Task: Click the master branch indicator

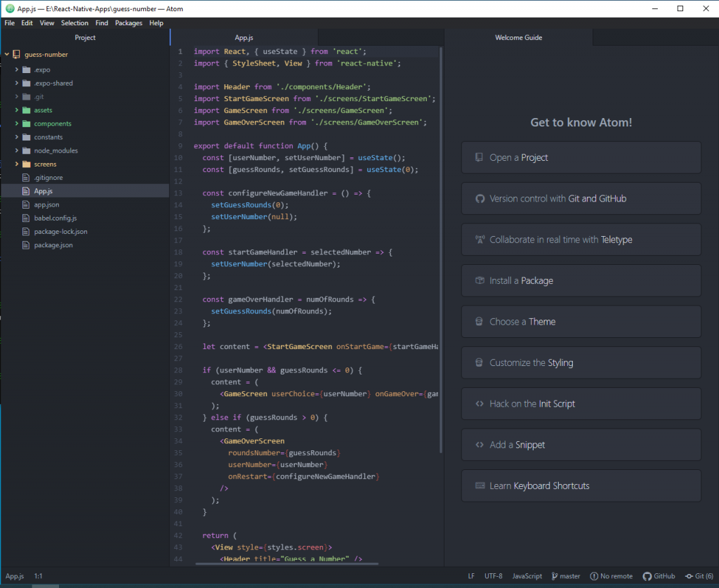Action: pyautogui.click(x=566, y=576)
